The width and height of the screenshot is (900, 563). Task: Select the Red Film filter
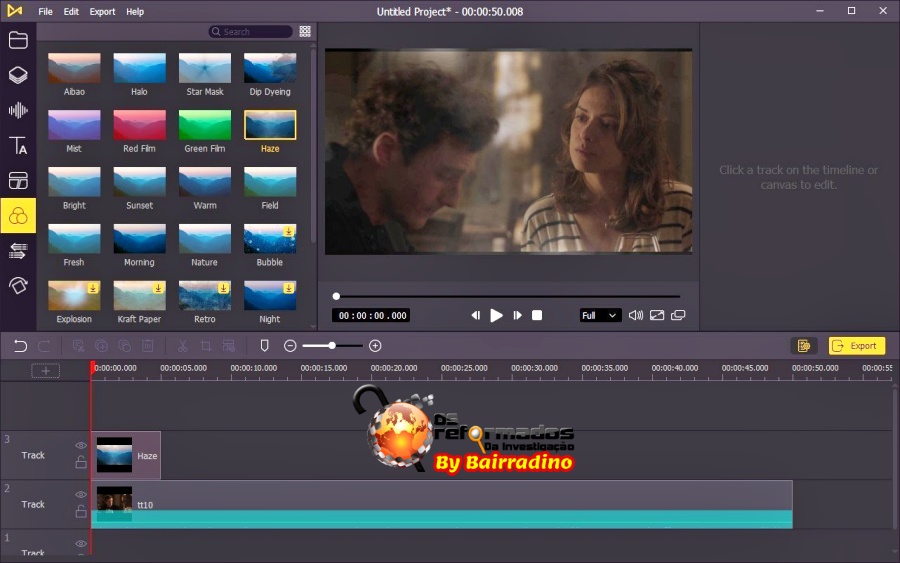[x=139, y=125]
